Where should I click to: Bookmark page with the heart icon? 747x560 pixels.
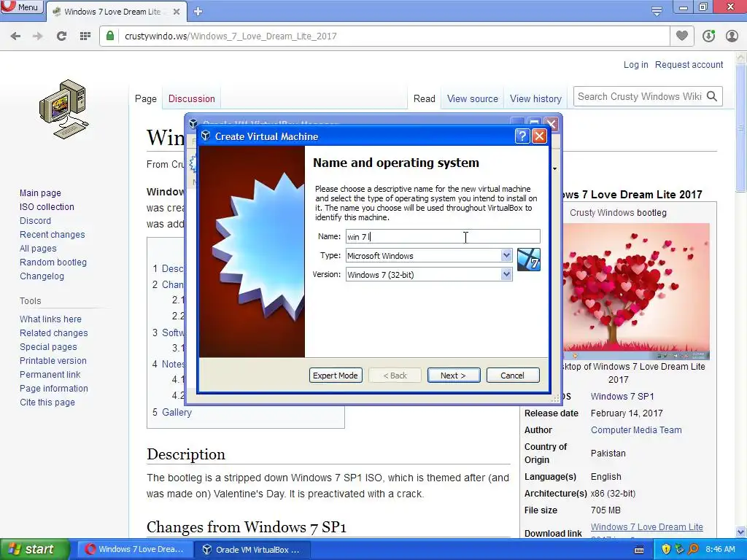682,36
